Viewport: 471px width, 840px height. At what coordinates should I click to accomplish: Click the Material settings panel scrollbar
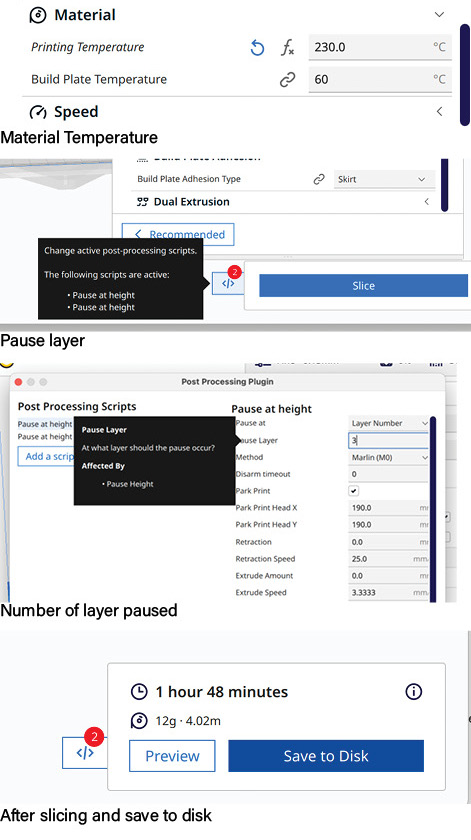tap(465, 74)
